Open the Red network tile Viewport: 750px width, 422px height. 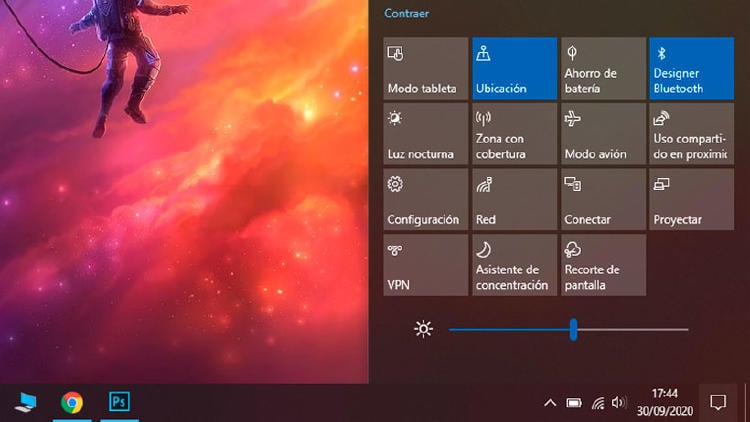514,199
